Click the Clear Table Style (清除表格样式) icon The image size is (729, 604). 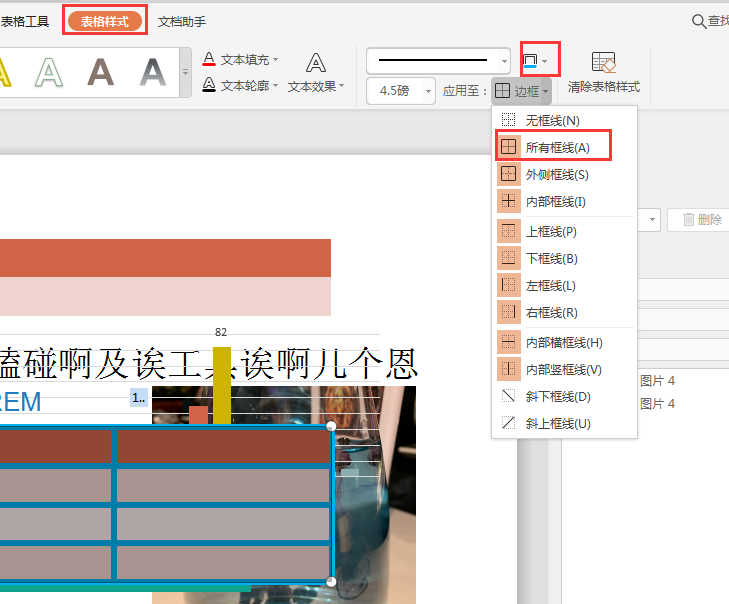603,64
